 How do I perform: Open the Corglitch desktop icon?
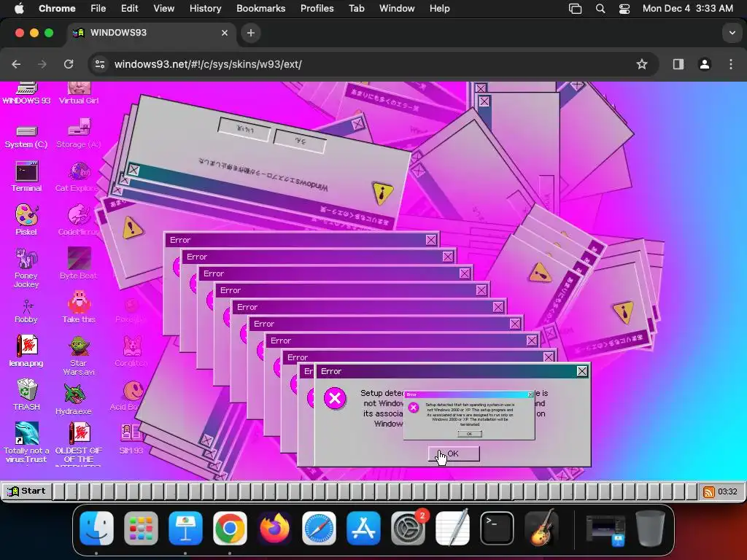click(x=131, y=351)
